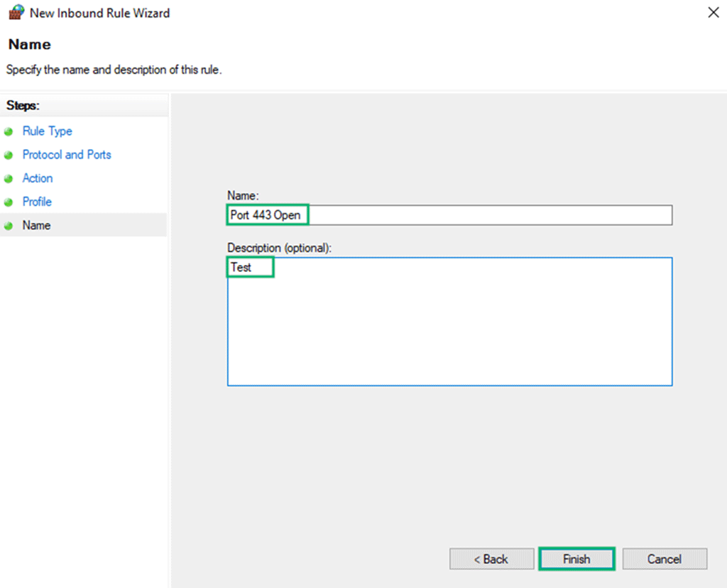The image size is (727, 588).
Task: Click the Name heading above the wizard form
Action: pyautogui.click(x=29, y=44)
